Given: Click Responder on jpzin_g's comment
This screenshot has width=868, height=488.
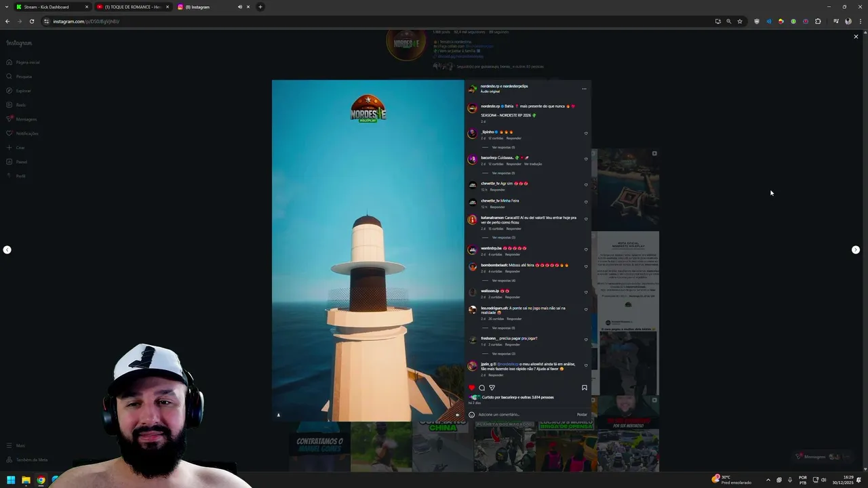Looking at the screenshot, I should [496, 375].
